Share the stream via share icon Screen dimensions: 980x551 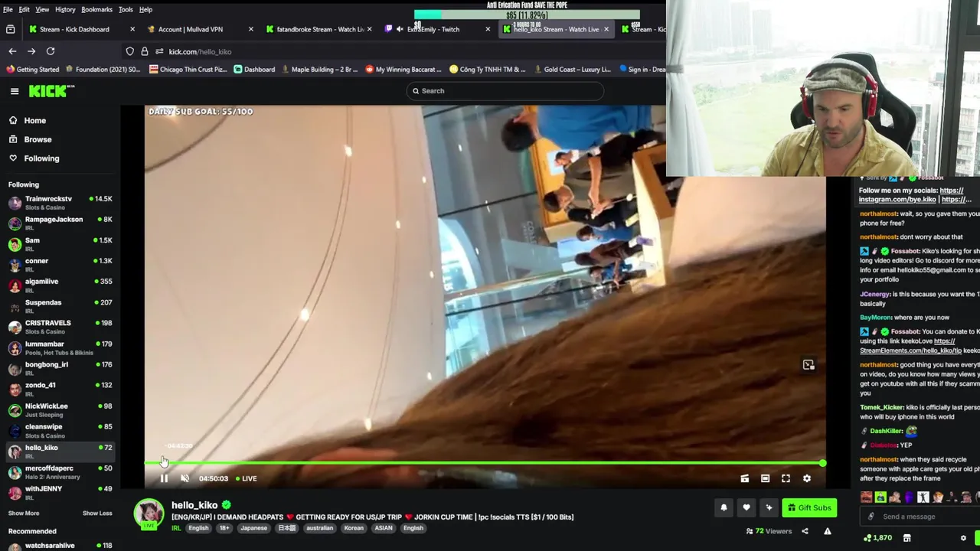click(805, 531)
